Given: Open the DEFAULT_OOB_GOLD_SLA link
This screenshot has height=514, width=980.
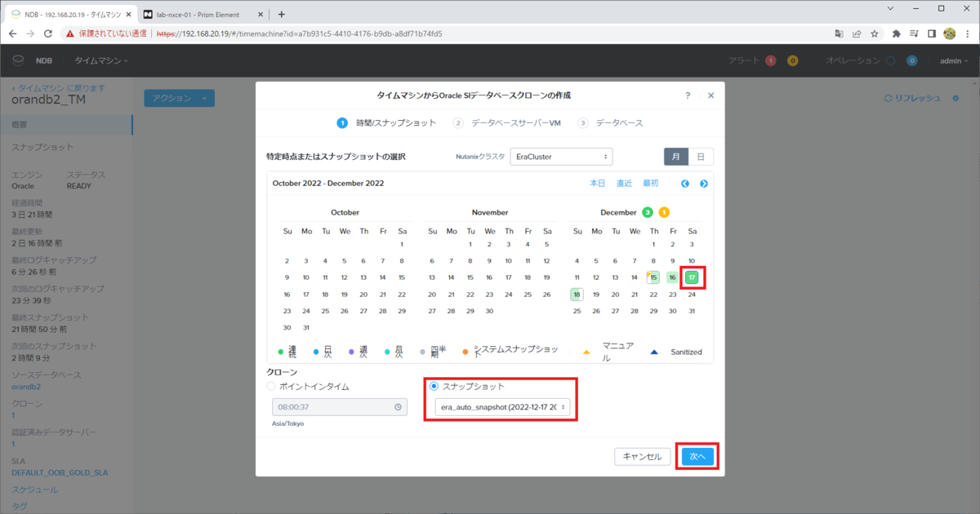Looking at the screenshot, I should [60, 472].
